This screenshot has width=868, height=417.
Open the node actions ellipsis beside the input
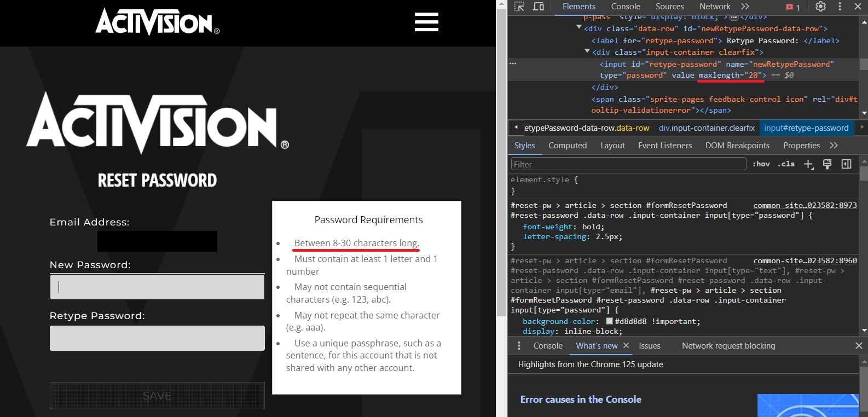513,63
